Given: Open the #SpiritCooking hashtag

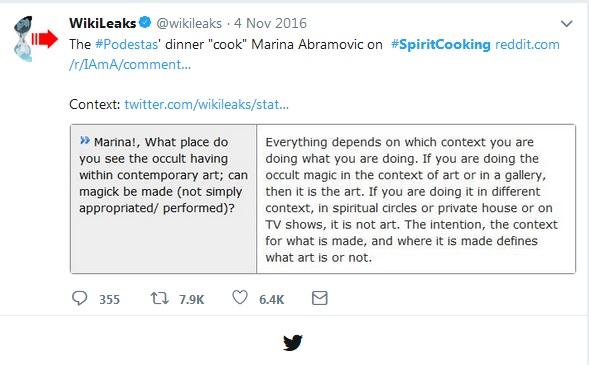Looking at the screenshot, I should 441,44.
